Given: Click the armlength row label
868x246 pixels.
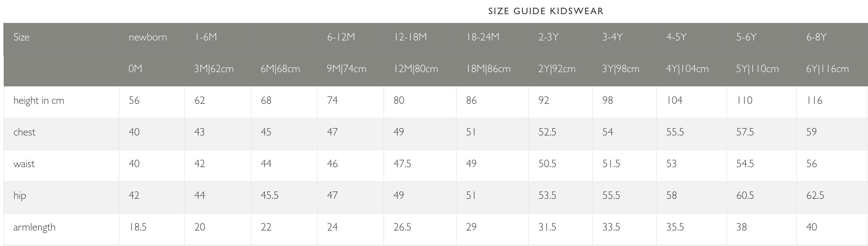Looking at the screenshot, I should (x=34, y=227).
